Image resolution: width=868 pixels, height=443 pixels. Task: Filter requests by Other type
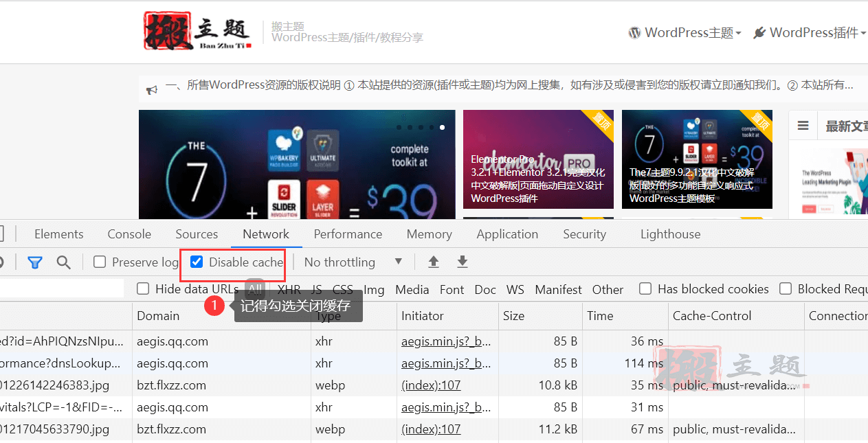pos(608,289)
